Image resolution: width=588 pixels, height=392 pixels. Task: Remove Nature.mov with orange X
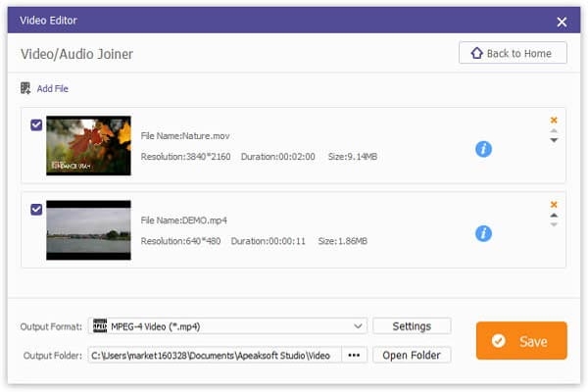pyautogui.click(x=554, y=120)
